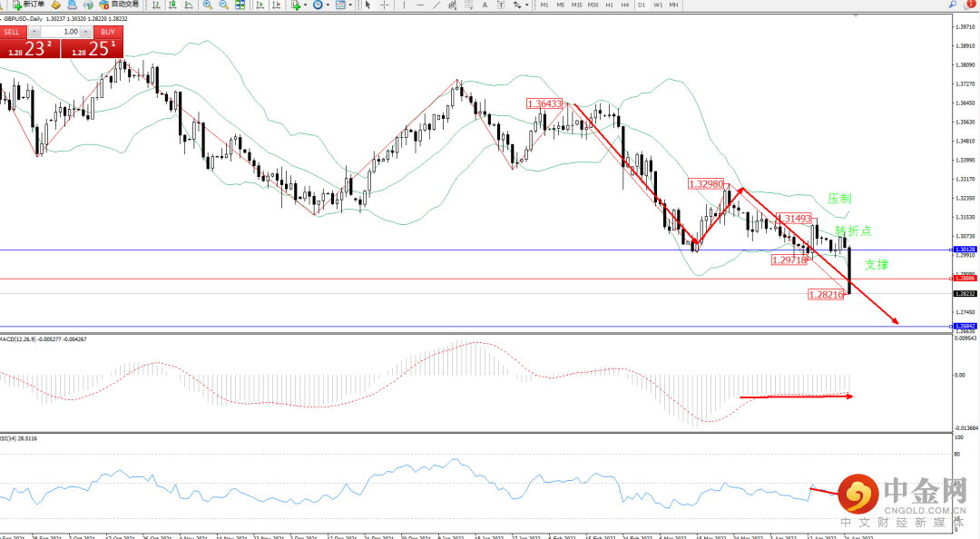The width and height of the screenshot is (980, 539).
Task: Zoom out of the chart
Action: [x=224, y=5]
